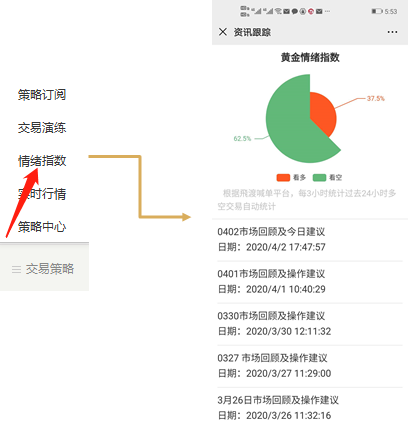Tap the 37.5% chart label
Screen dimensions: 408x421
(376, 98)
